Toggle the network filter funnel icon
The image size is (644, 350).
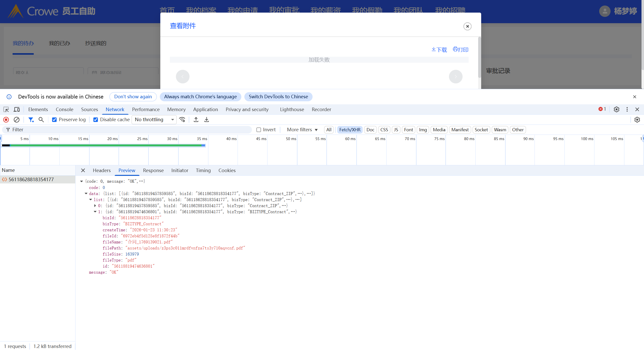tap(31, 120)
